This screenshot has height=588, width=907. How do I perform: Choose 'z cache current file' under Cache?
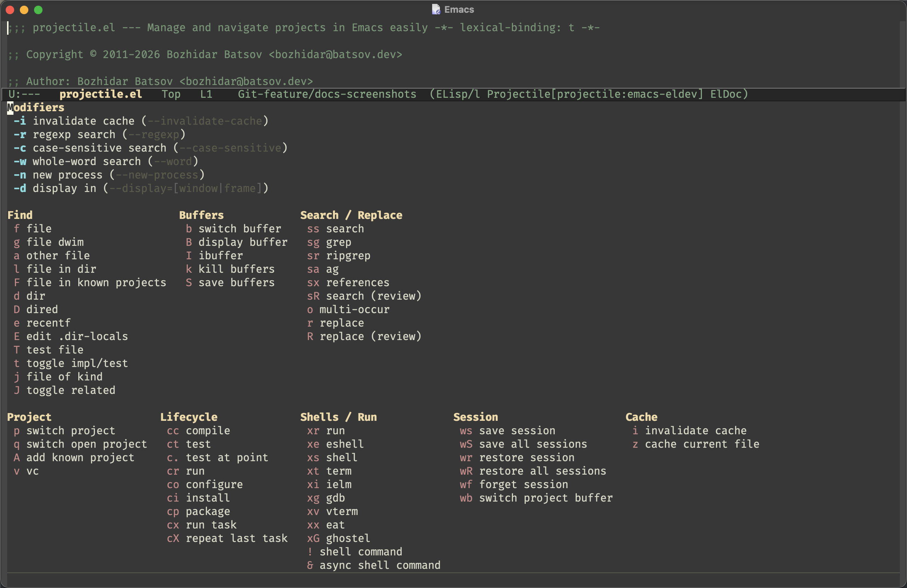click(x=696, y=444)
